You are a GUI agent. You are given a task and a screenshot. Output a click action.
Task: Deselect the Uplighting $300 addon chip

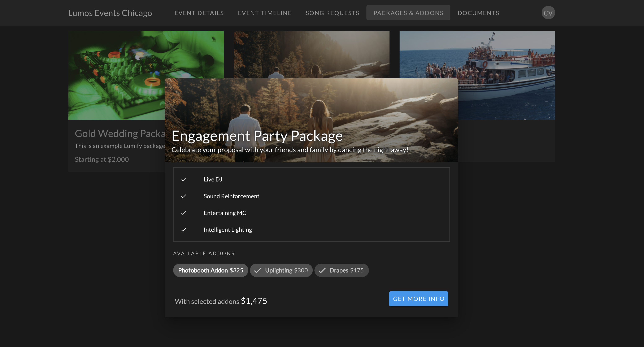pos(281,270)
